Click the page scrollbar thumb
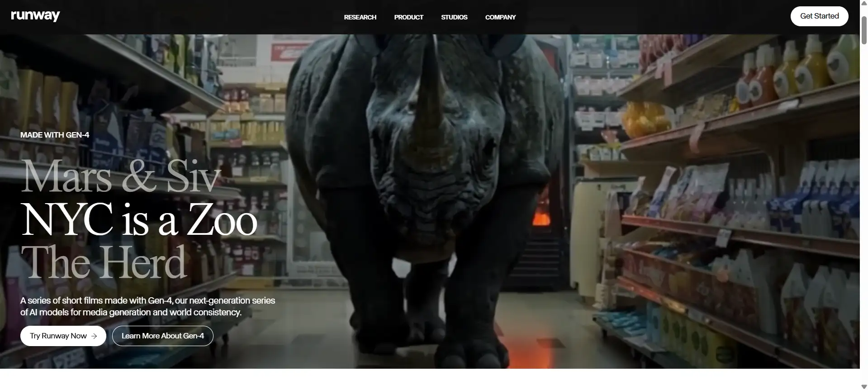Viewport: 868px width, 390px height. pyautogui.click(x=864, y=30)
